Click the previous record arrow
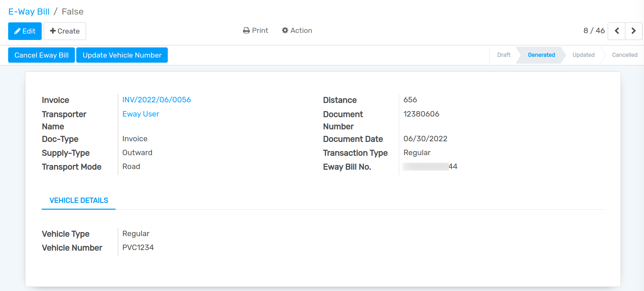 click(616, 31)
